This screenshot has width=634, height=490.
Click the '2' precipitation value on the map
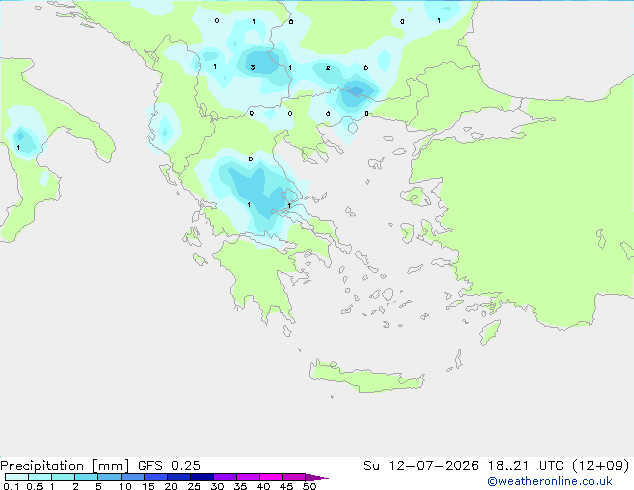328,68
